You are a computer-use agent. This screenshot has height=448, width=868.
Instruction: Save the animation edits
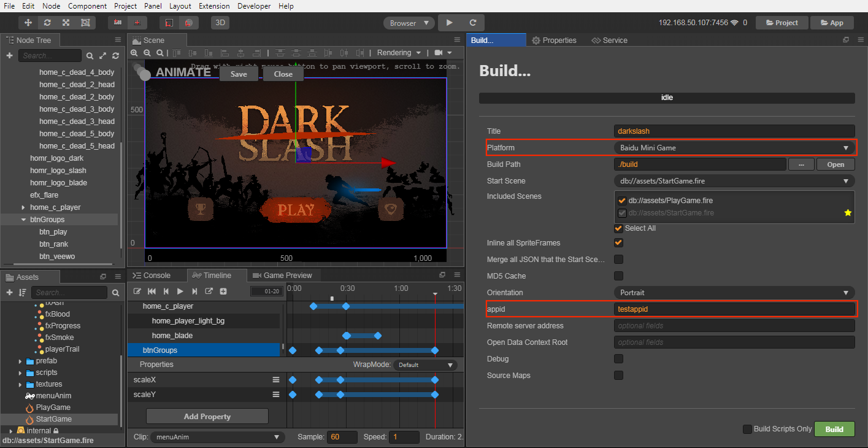pos(239,74)
